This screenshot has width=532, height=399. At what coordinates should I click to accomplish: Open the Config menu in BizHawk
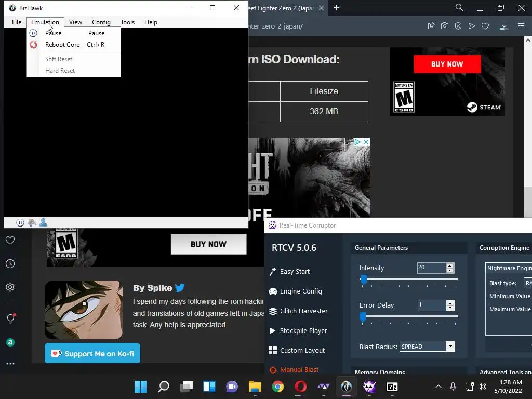click(101, 22)
